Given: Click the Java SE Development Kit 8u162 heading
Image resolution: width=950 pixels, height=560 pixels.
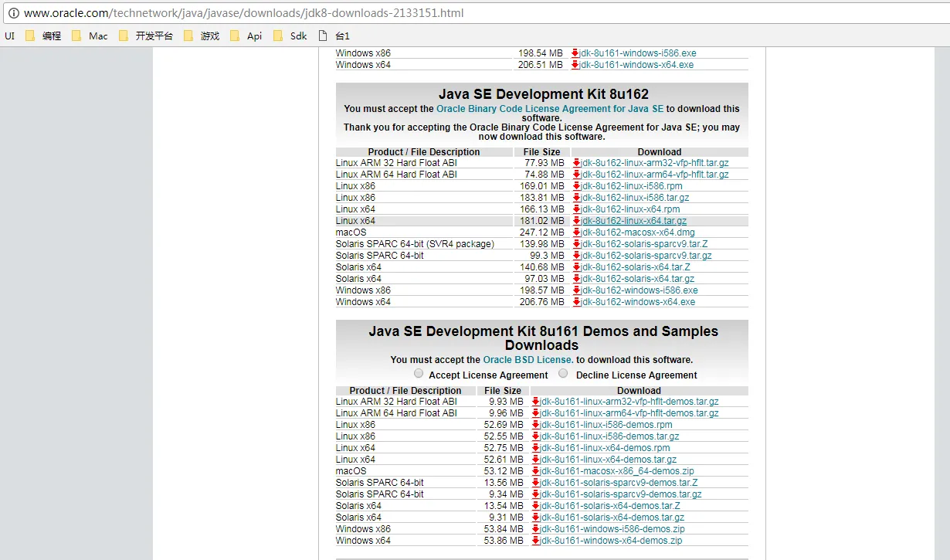Looking at the screenshot, I should coord(544,94).
